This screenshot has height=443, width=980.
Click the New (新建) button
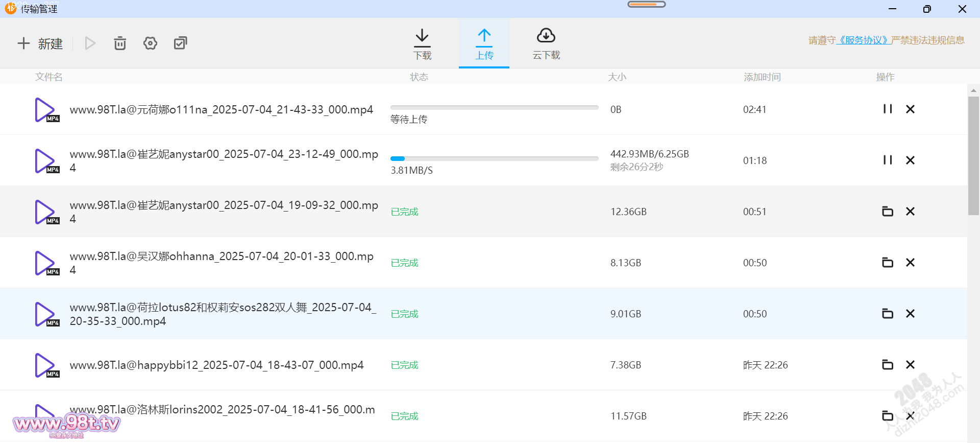(x=40, y=43)
